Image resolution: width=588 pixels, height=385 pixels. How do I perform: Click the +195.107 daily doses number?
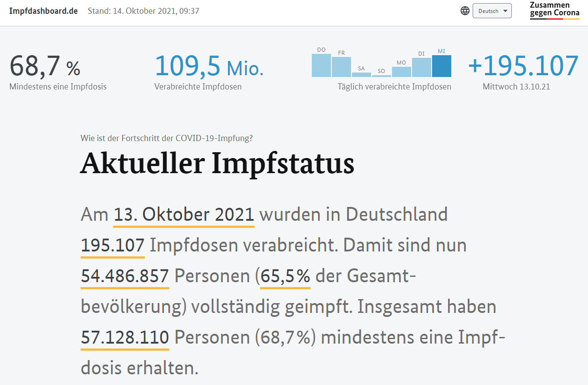[x=523, y=66]
